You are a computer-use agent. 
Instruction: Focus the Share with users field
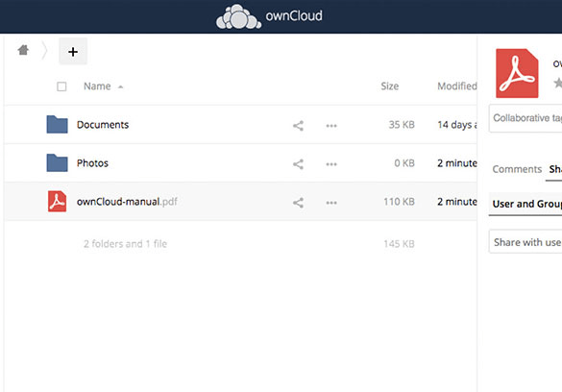coord(525,241)
